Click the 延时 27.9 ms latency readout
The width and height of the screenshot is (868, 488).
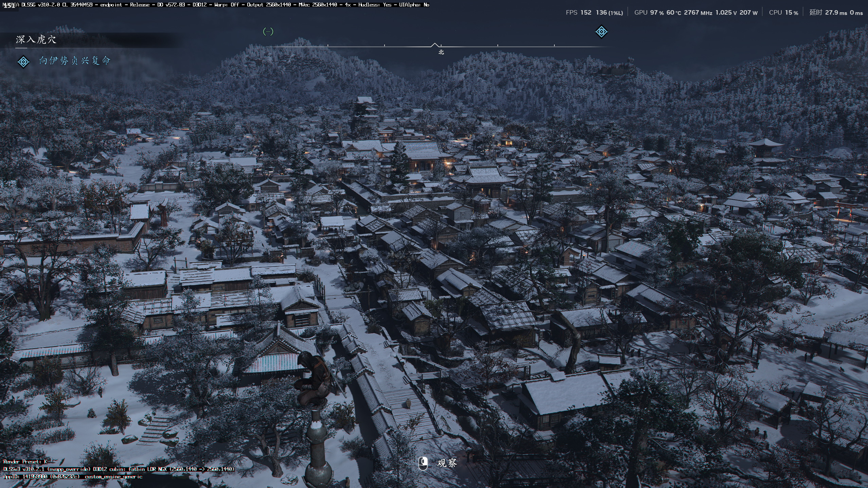[828, 13]
